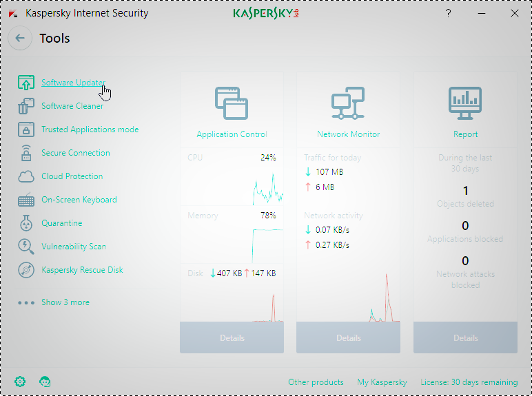Launch On-Screen Keyboard via its icon
This screenshot has height=396, width=532.
pos(25,200)
